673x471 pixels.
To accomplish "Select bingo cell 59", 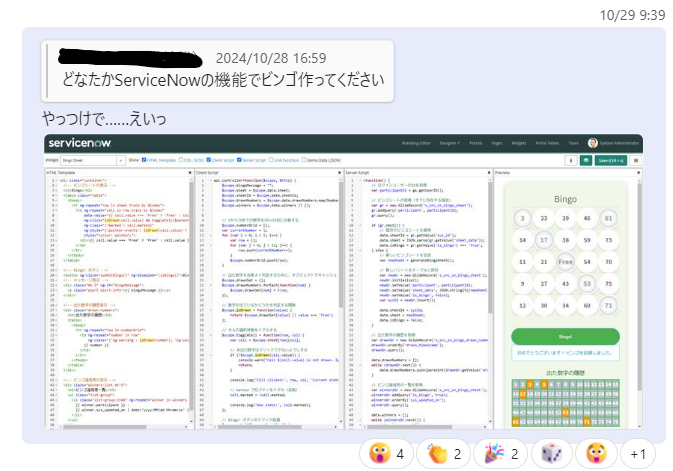I will (x=587, y=240).
